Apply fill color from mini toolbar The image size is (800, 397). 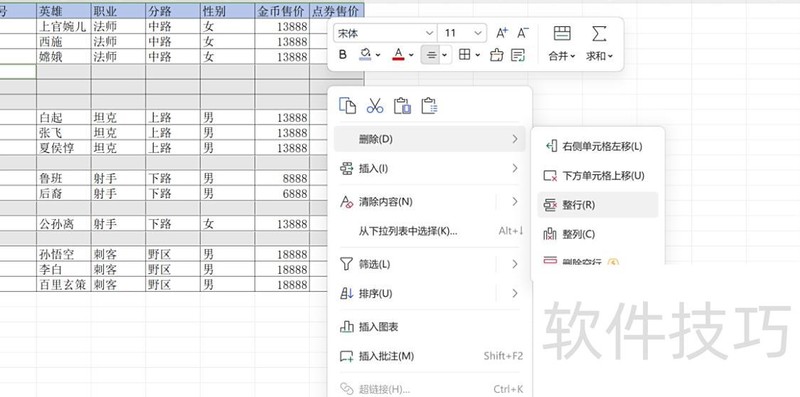point(365,55)
